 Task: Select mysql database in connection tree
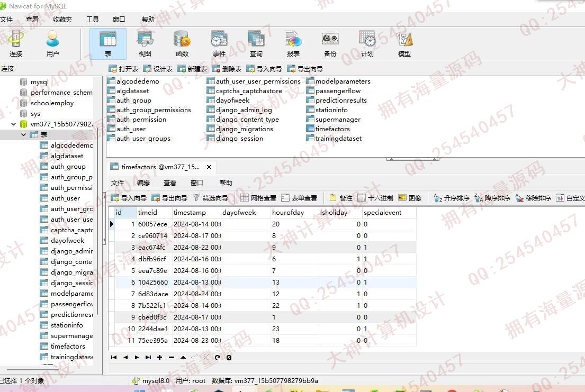(40, 81)
